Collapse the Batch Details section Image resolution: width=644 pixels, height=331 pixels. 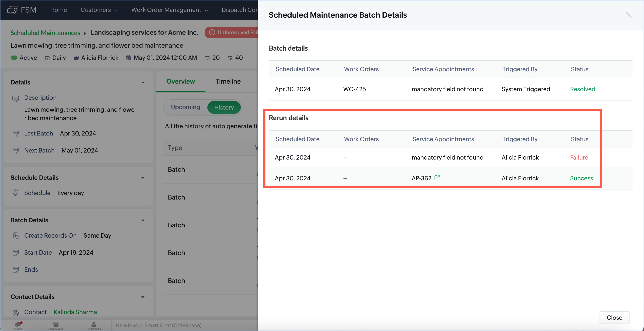pyautogui.click(x=143, y=220)
